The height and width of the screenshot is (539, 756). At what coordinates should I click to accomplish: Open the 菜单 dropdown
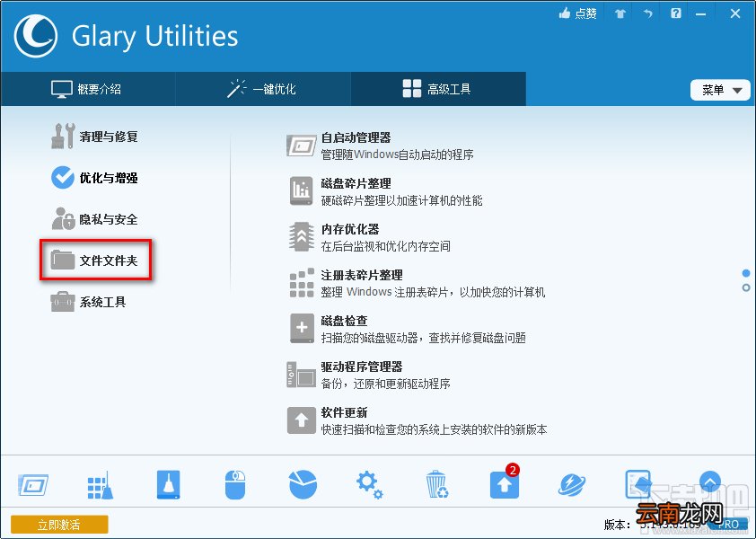[720, 90]
